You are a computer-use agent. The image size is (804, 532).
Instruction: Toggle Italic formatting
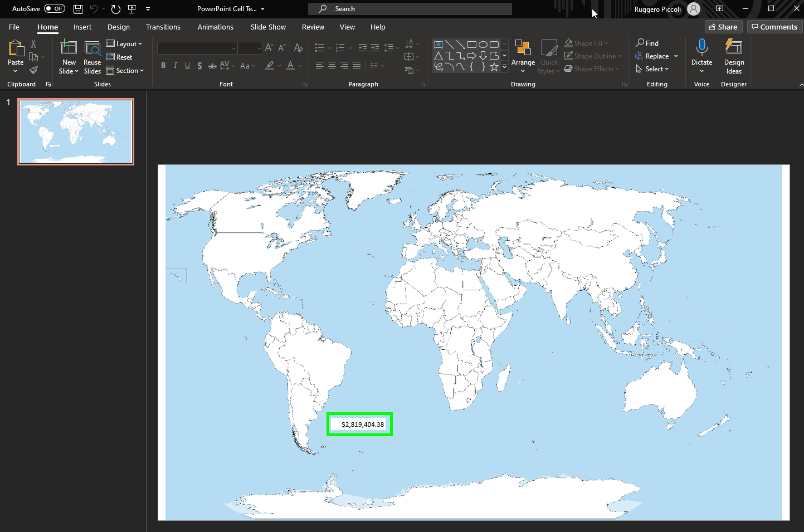176,66
